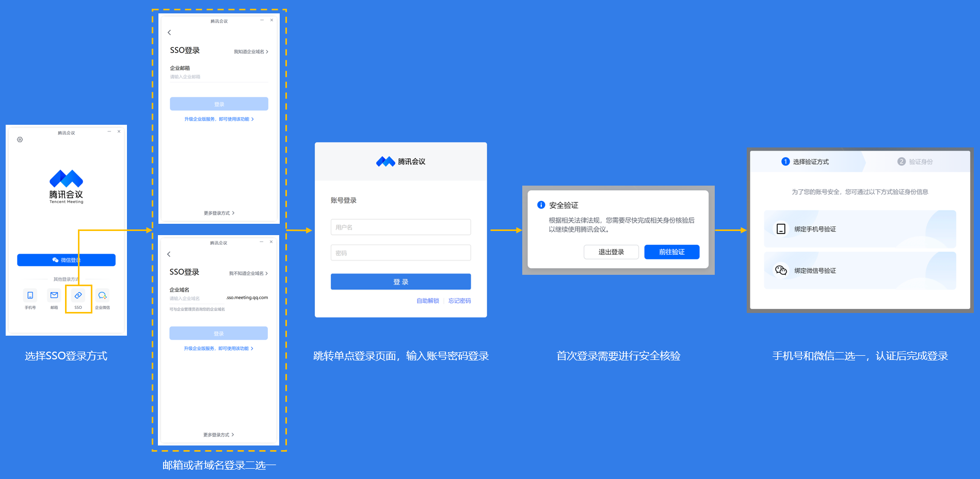Choose the 企业微信 login icon
Viewport: 980px width, 479px height.
click(x=102, y=295)
